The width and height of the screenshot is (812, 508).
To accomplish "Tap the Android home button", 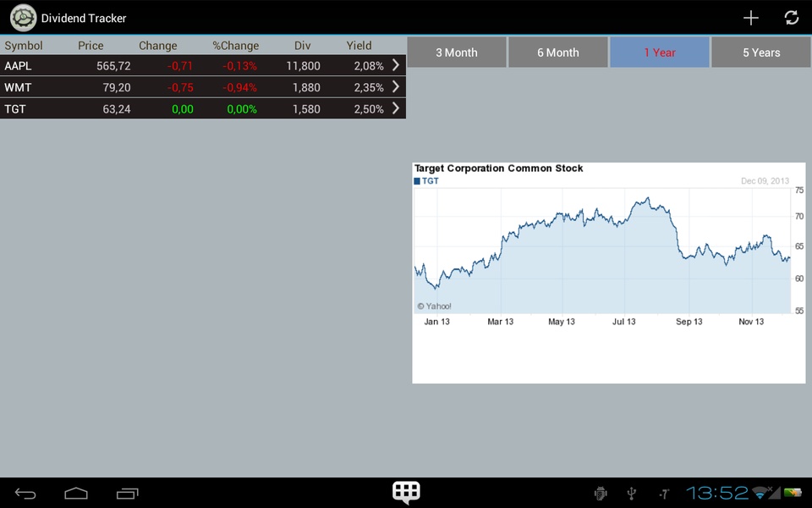I will pos(75,493).
